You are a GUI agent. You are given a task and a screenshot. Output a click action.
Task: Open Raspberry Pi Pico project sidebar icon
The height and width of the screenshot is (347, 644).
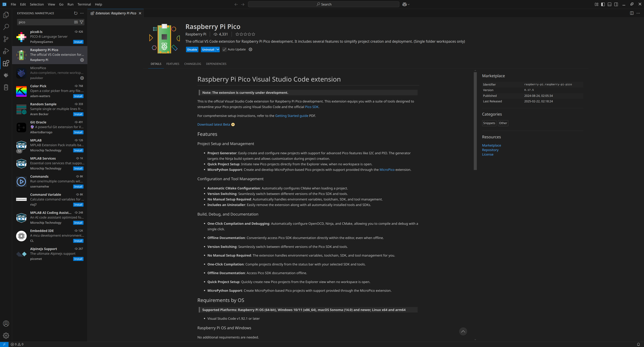pos(6,87)
